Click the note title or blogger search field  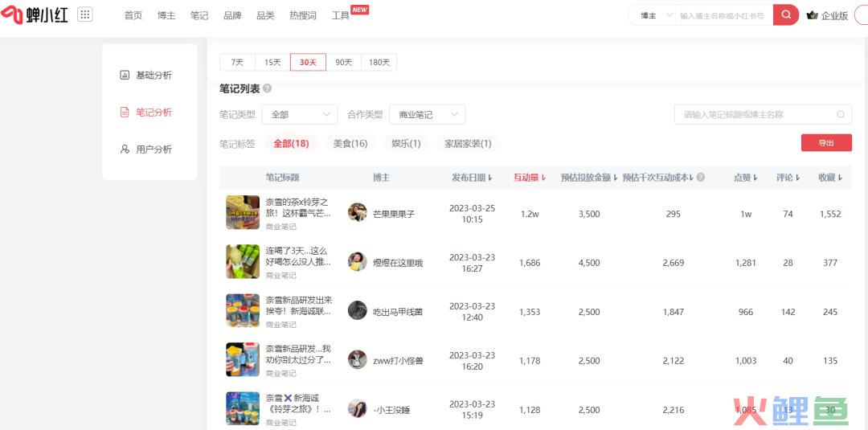tap(763, 115)
